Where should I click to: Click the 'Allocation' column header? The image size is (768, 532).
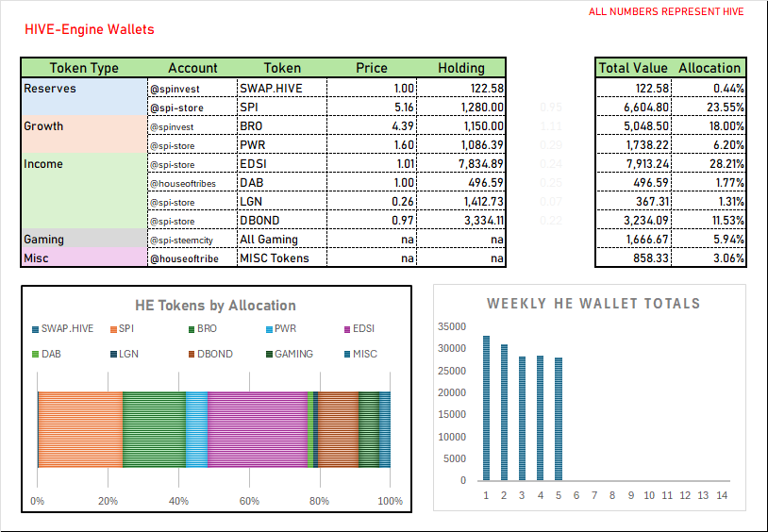710,68
